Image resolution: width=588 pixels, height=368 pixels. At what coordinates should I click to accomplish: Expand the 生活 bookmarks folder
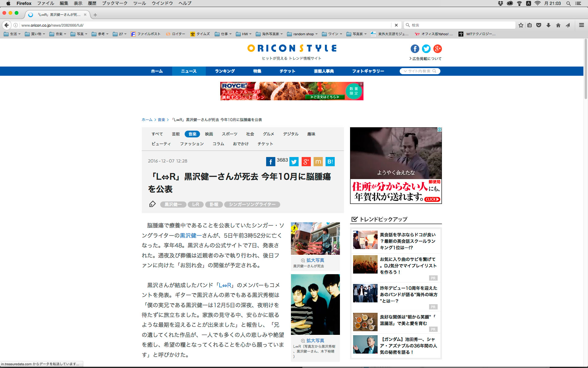pos(12,34)
